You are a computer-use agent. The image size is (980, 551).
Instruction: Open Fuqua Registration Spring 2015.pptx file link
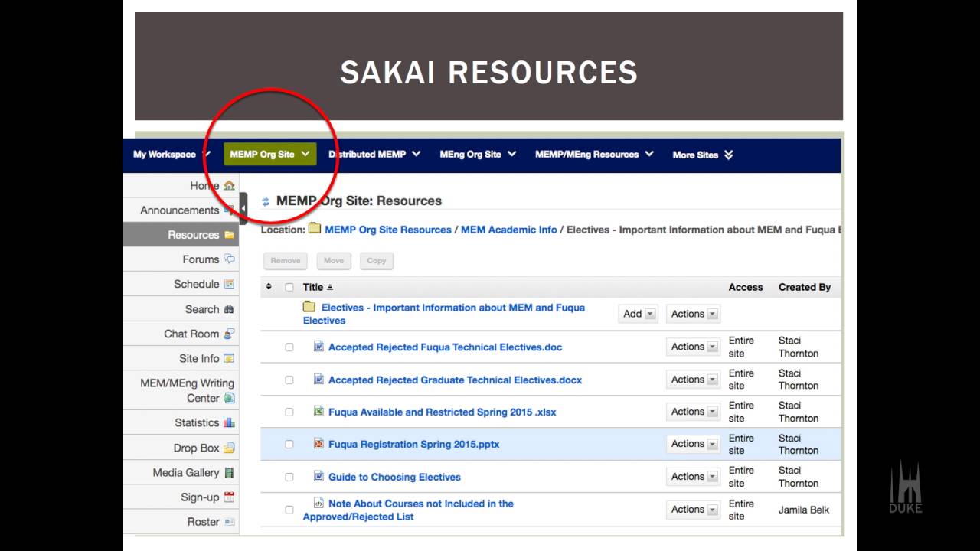point(413,444)
